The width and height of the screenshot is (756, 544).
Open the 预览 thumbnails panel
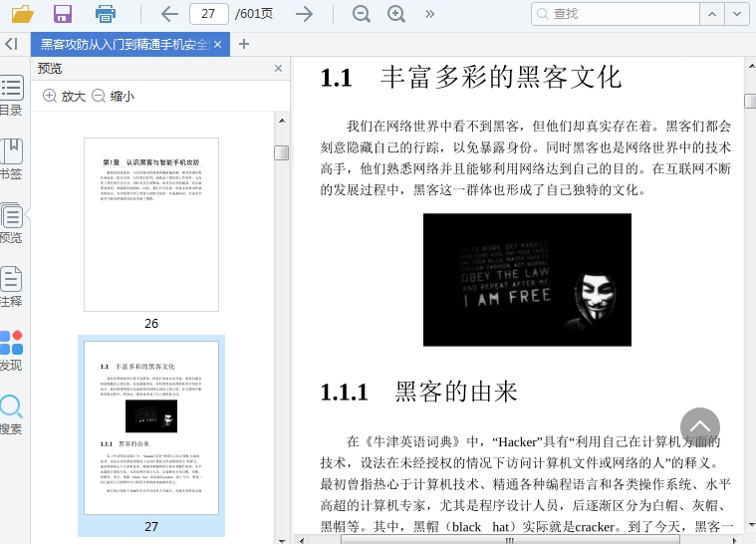coord(12,223)
